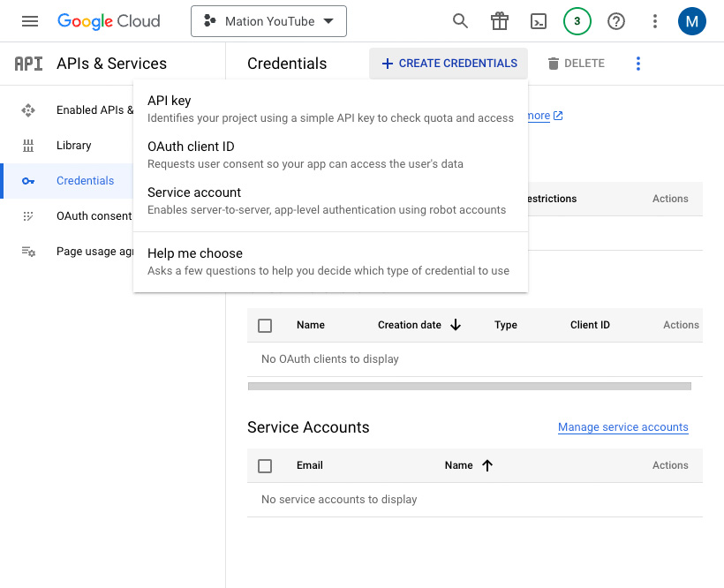The height and width of the screenshot is (588, 724).
Task: Click the Delete button with trash icon
Action: pos(577,64)
